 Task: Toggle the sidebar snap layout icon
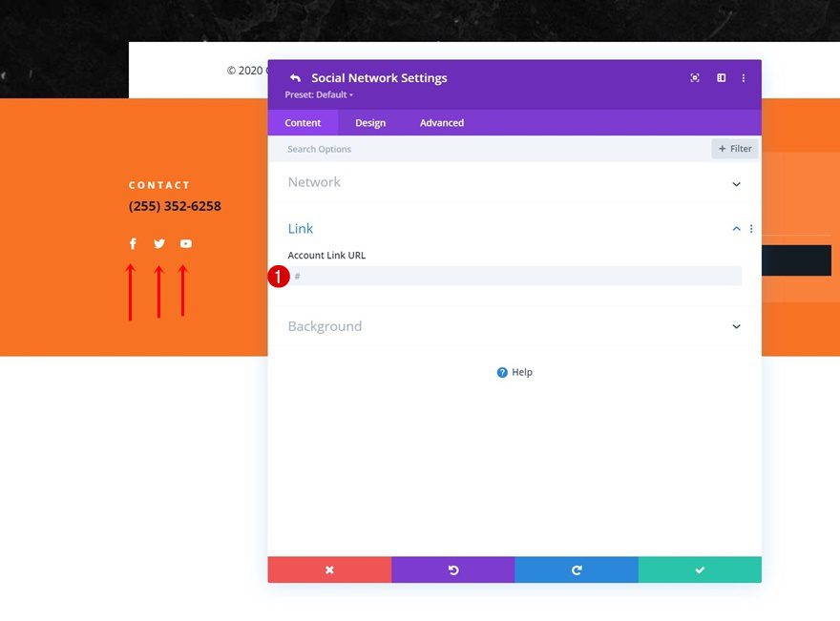pos(721,77)
